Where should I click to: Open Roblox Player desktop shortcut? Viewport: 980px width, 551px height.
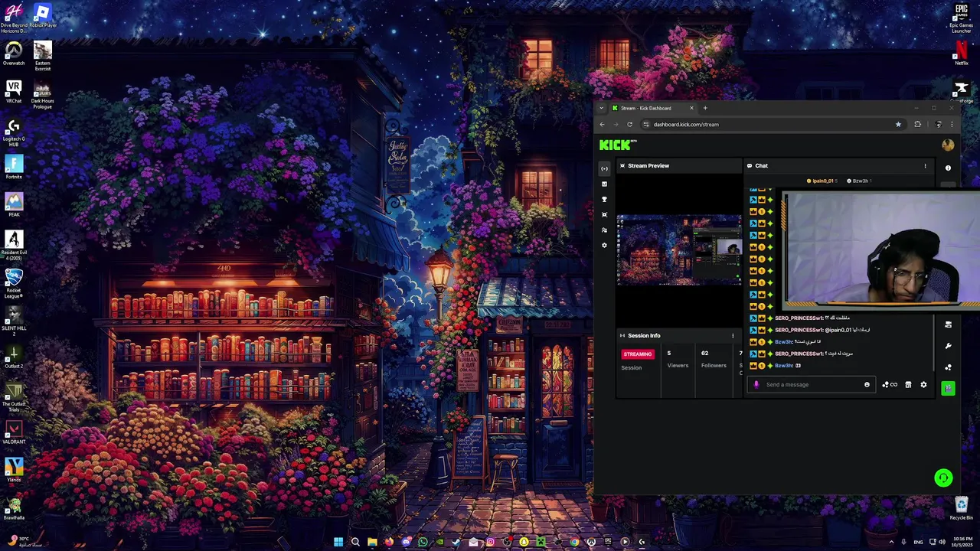43,15
